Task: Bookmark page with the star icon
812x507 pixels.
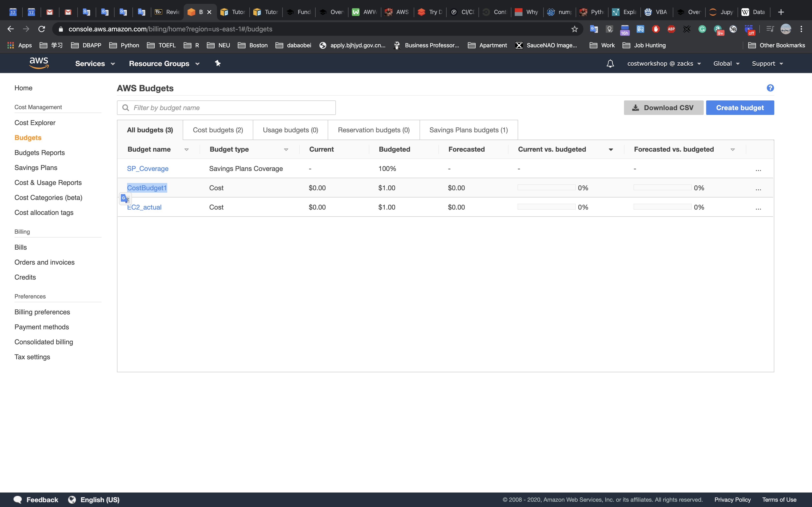Action: [x=574, y=29]
